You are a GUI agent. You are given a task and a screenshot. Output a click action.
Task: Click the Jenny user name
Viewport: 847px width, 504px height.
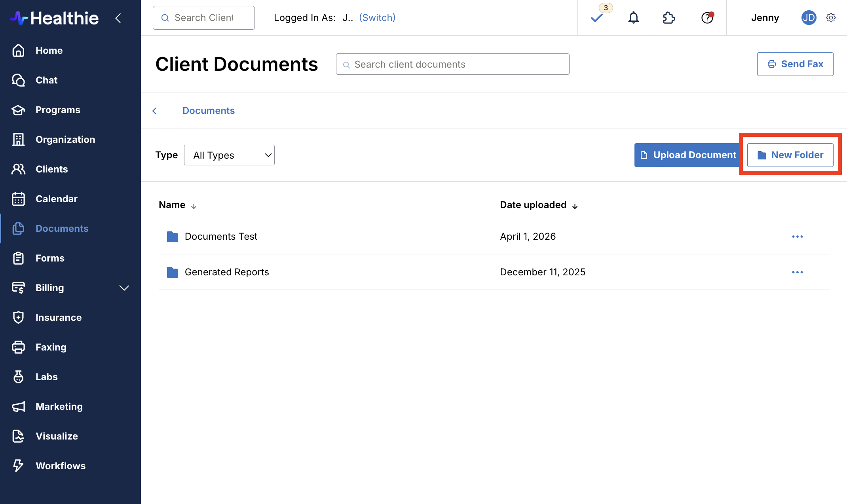pyautogui.click(x=765, y=18)
